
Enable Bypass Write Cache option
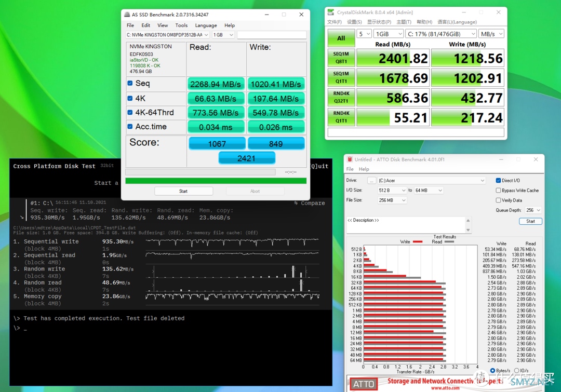point(498,190)
